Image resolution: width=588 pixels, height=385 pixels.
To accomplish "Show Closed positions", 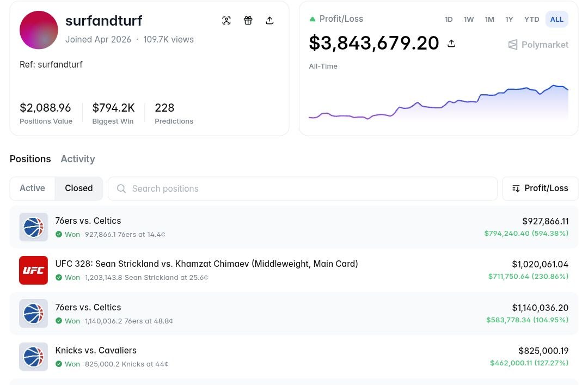I will (79, 188).
